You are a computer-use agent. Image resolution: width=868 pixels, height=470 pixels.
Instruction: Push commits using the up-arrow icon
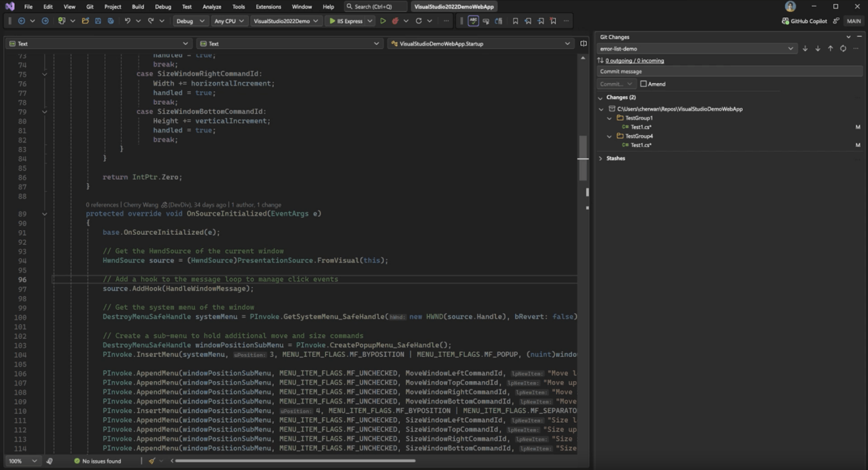[x=830, y=48]
